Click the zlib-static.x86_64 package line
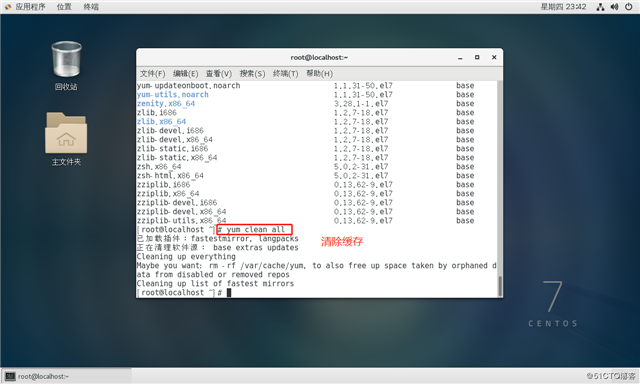 tap(177, 158)
